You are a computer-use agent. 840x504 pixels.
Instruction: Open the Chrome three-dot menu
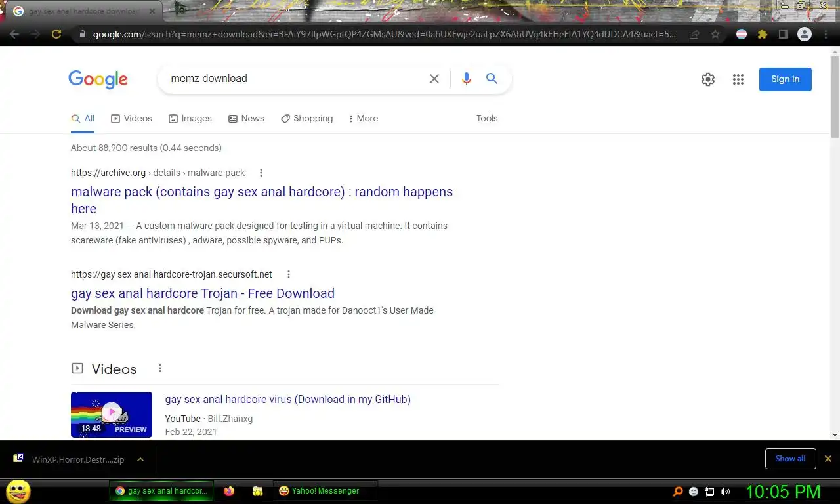tap(826, 34)
